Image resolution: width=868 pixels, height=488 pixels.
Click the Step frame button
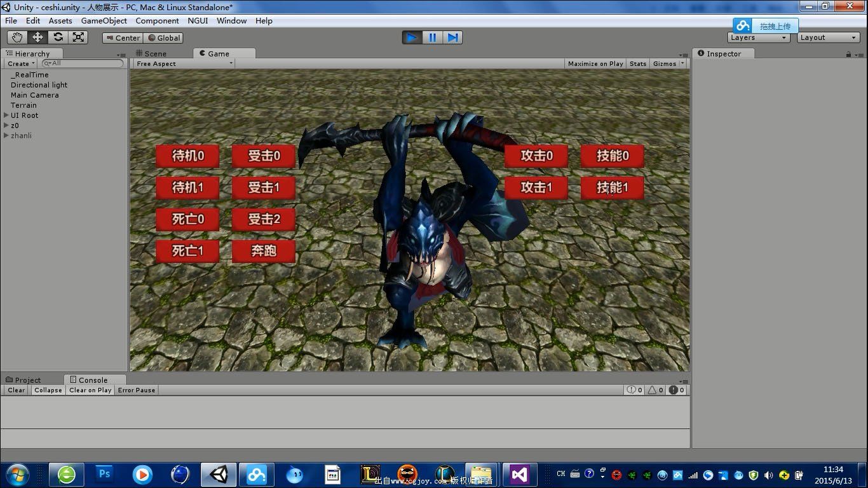[452, 37]
